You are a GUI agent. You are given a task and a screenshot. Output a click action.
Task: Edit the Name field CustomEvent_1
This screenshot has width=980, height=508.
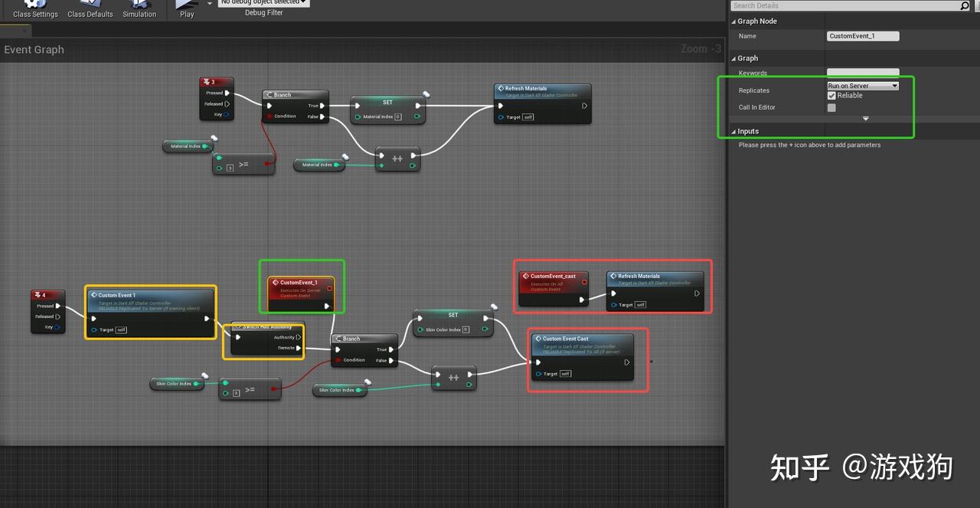pos(864,36)
